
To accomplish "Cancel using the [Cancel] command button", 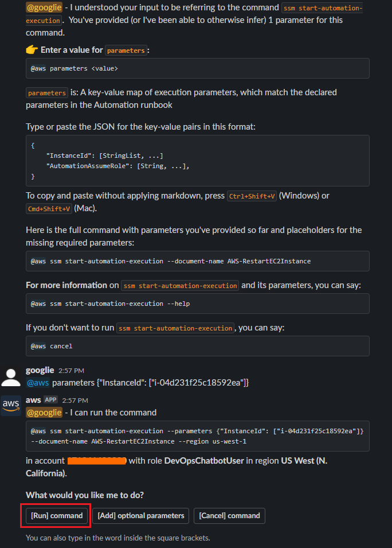I will [229, 515].
